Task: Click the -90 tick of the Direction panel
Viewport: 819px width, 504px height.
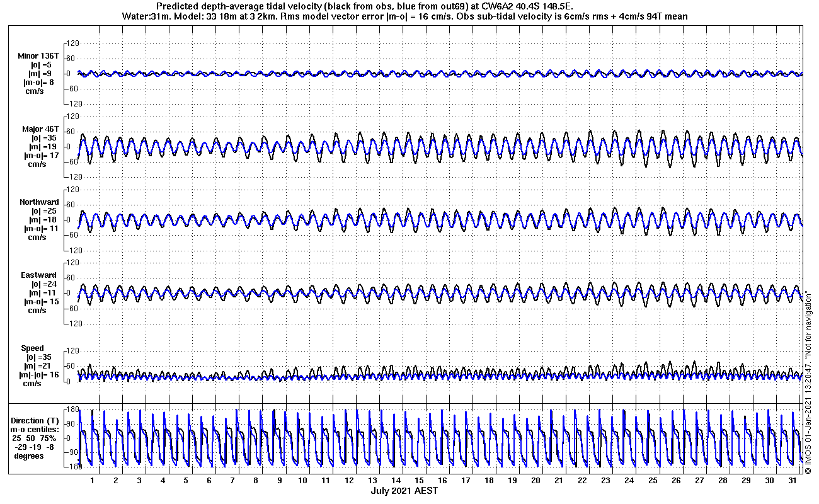Action: [71, 452]
